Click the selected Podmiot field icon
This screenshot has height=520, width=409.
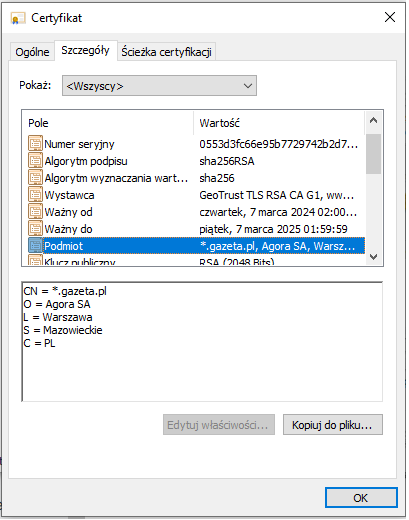pyautogui.click(x=35, y=246)
